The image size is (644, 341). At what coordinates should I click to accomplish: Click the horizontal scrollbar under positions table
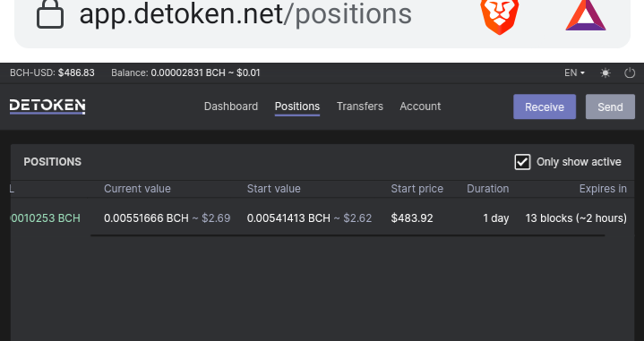click(x=348, y=235)
